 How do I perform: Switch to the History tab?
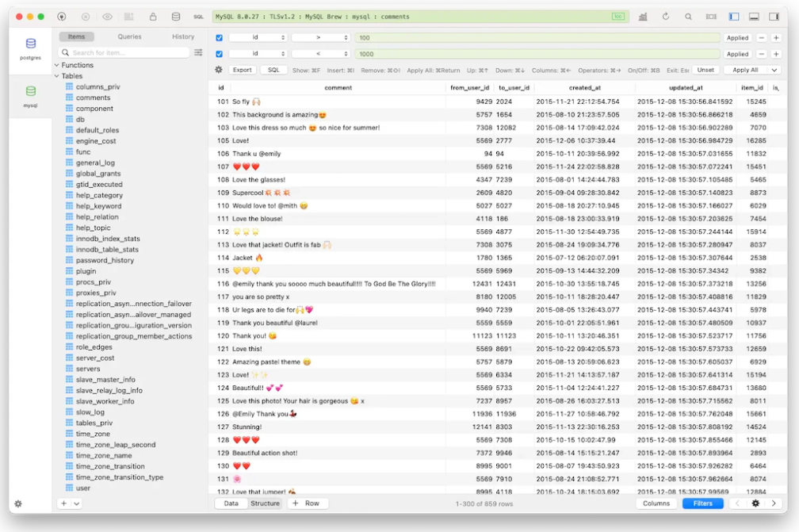[x=183, y=36]
